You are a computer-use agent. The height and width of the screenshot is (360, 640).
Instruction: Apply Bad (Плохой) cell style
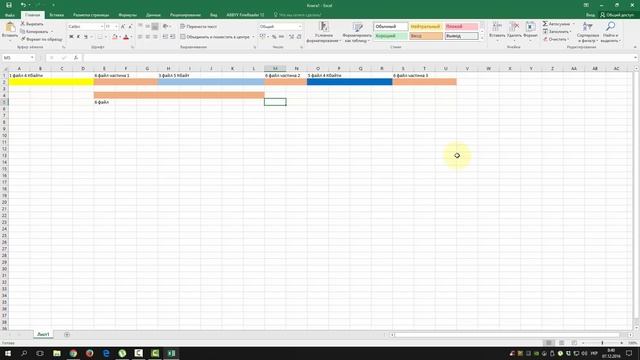point(461,27)
